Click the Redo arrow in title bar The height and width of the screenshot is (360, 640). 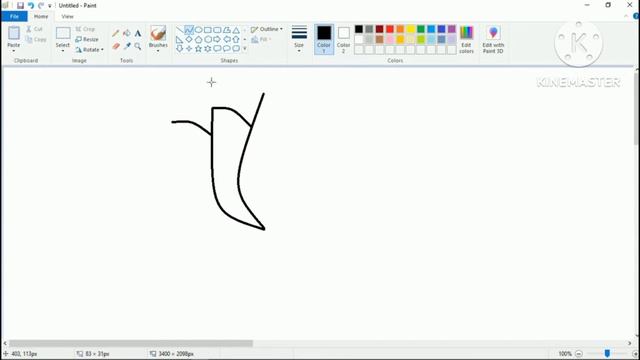pyautogui.click(x=41, y=6)
